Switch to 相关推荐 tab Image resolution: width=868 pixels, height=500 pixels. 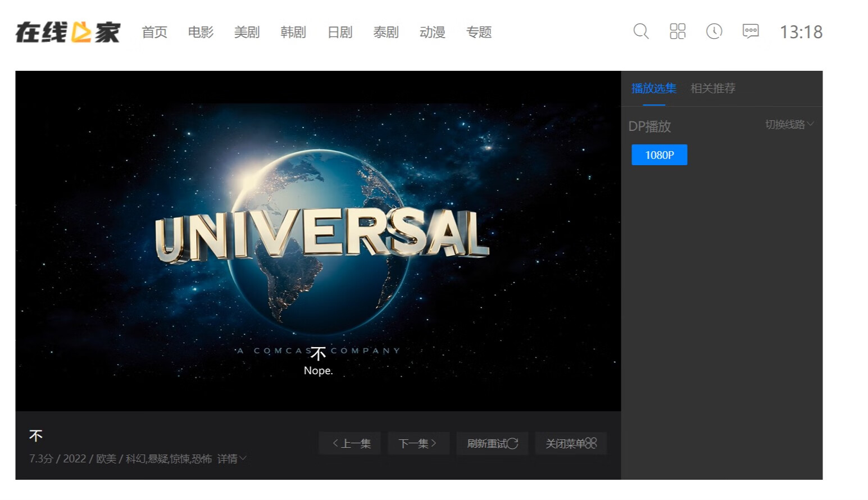pyautogui.click(x=713, y=88)
